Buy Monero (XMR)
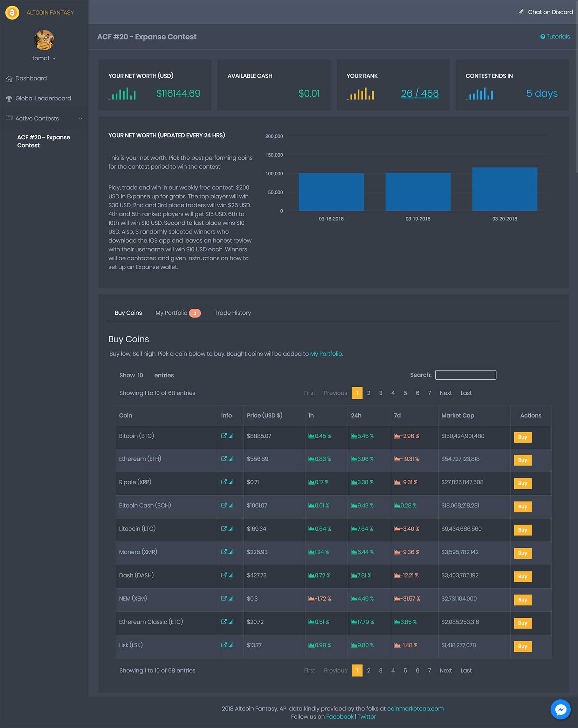The image size is (578, 728). coord(523,553)
